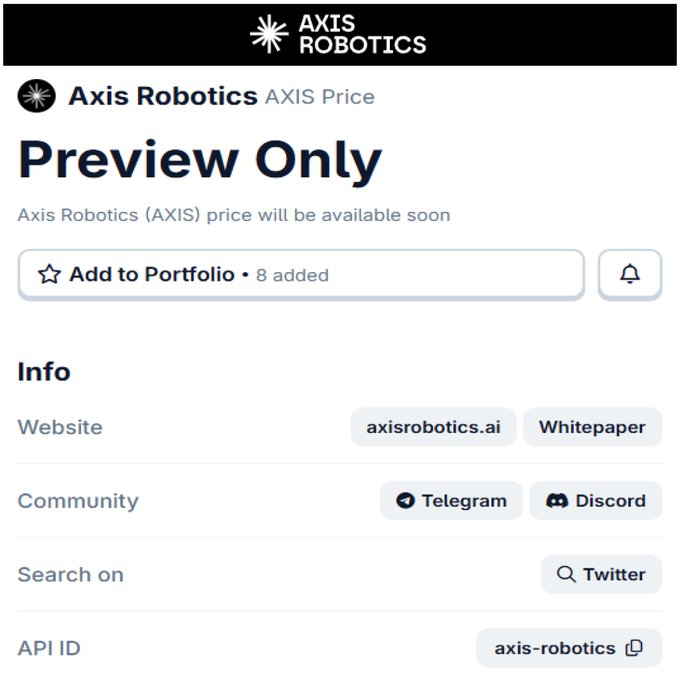Click the AXIS ROBOTICS banner text

tap(363, 34)
